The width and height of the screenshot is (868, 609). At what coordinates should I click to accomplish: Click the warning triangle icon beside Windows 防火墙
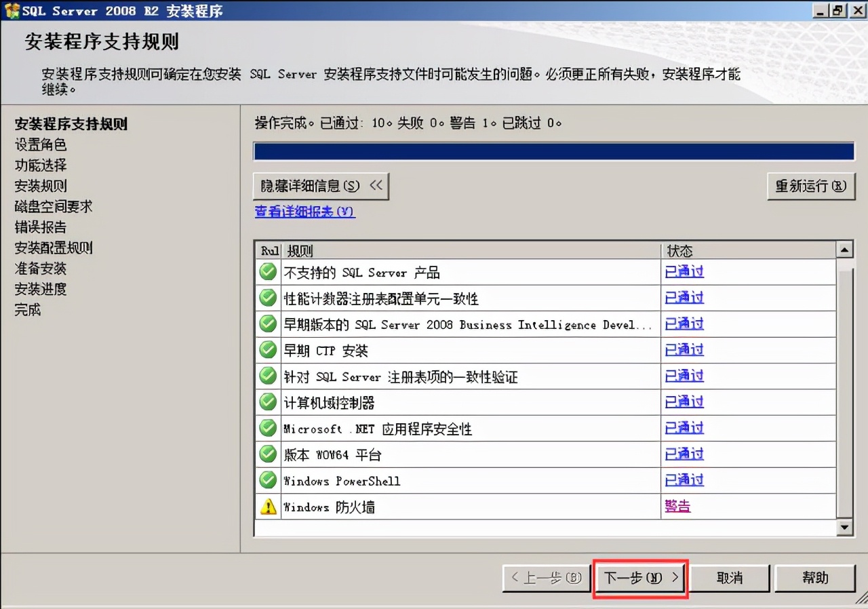point(267,506)
